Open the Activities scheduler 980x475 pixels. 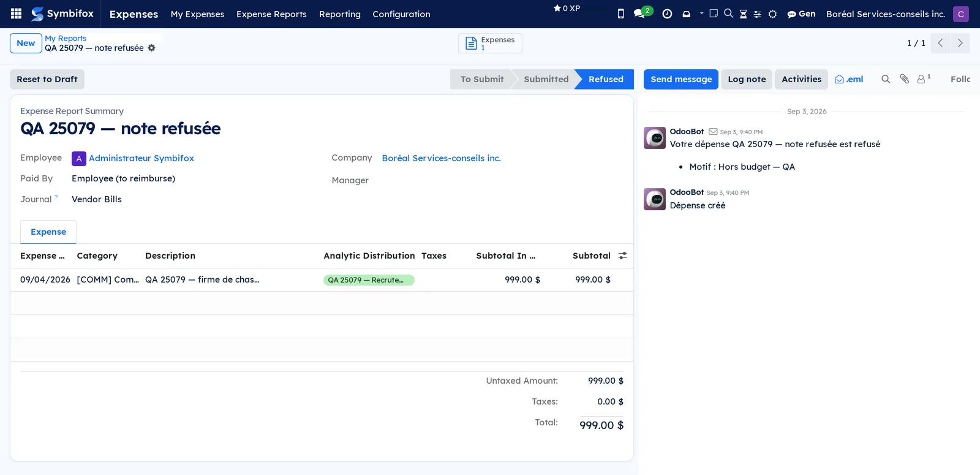(x=801, y=79)
